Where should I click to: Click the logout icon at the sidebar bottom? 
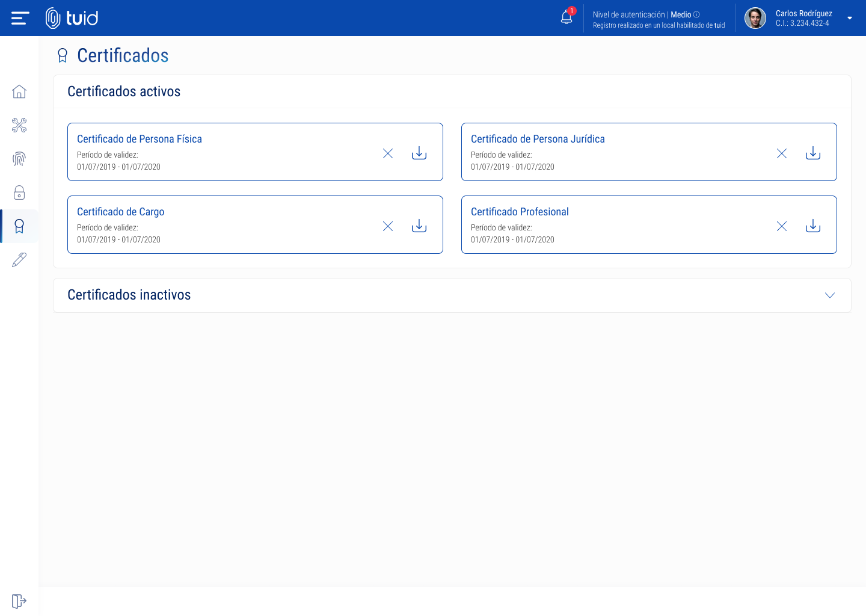pos(19,601)
